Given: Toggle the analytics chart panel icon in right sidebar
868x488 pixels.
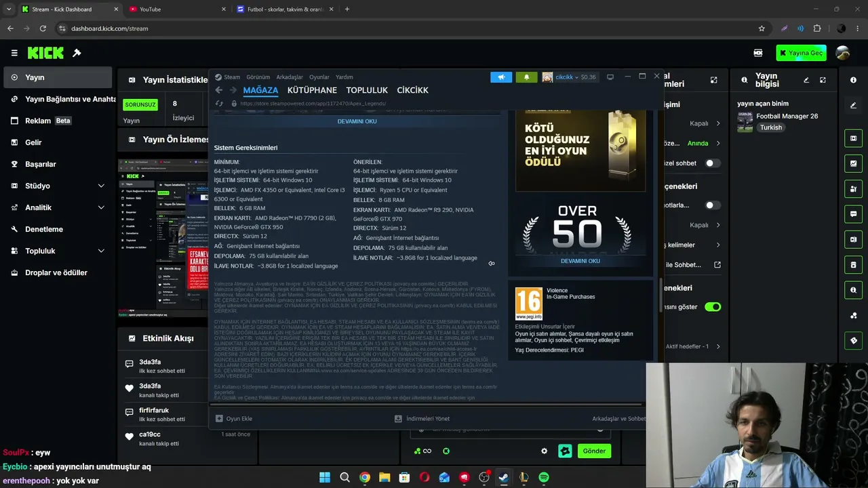Looking at the screenshot, I should tap(853, 163).
